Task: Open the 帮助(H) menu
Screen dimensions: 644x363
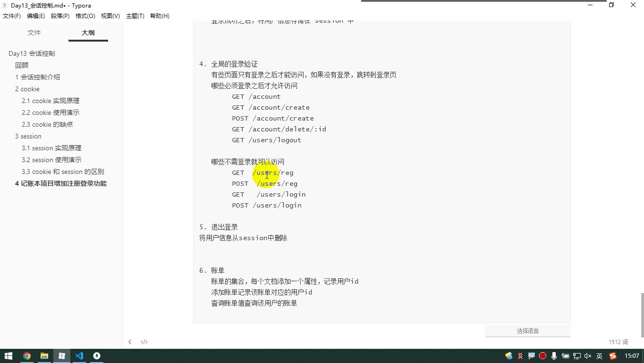Action: (160, 16)
